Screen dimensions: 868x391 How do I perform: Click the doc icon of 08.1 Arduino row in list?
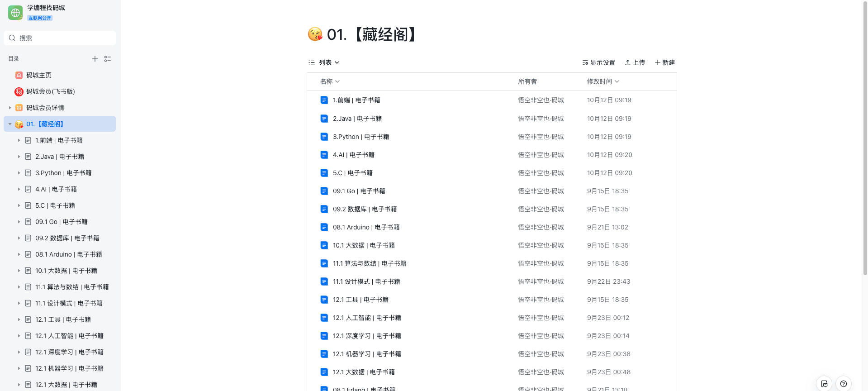click(324, 227)
